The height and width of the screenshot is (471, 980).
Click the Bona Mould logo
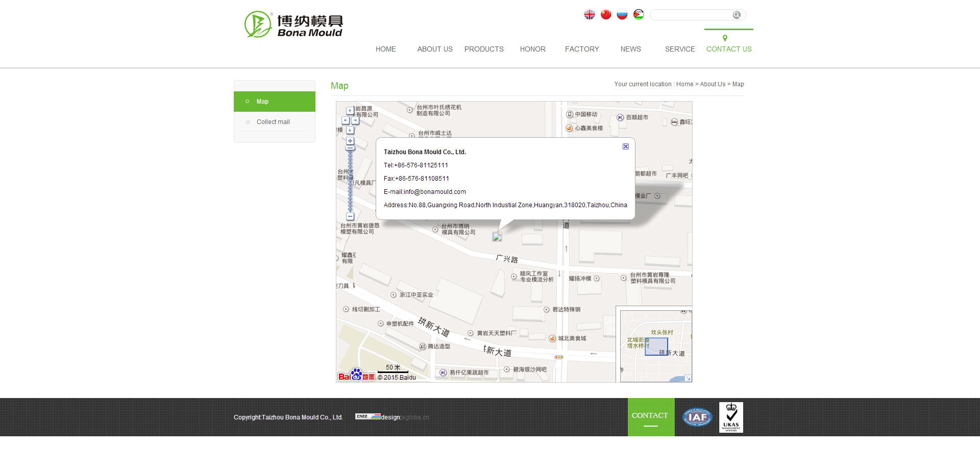click(x=293, y=25)
